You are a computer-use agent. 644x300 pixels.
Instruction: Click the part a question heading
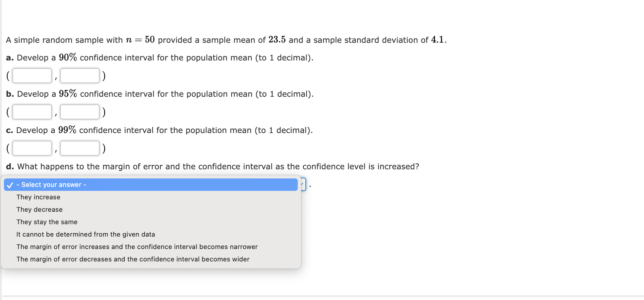click(159, 58)
